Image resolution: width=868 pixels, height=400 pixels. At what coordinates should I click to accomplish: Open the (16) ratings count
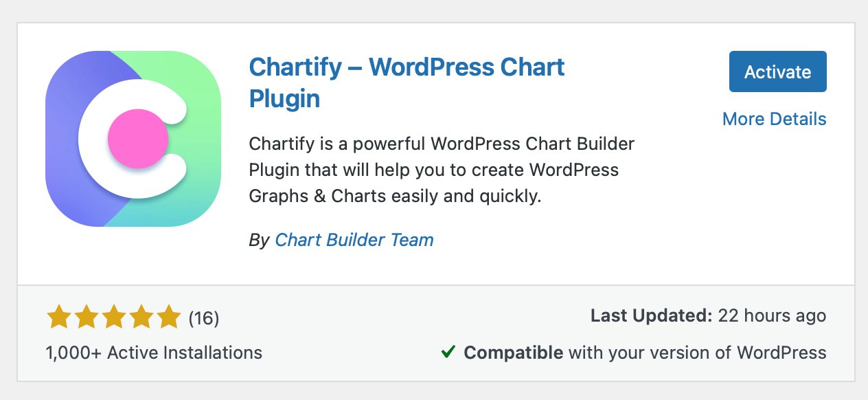(203, 318)
